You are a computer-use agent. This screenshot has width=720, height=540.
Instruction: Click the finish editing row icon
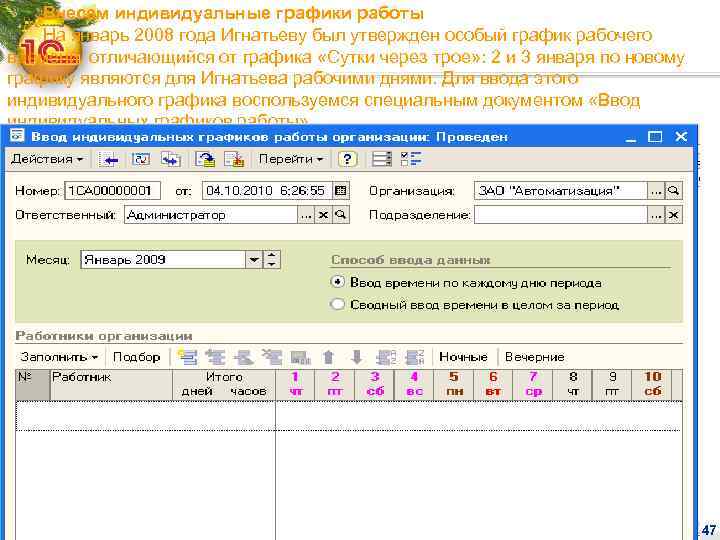[301, 357]
